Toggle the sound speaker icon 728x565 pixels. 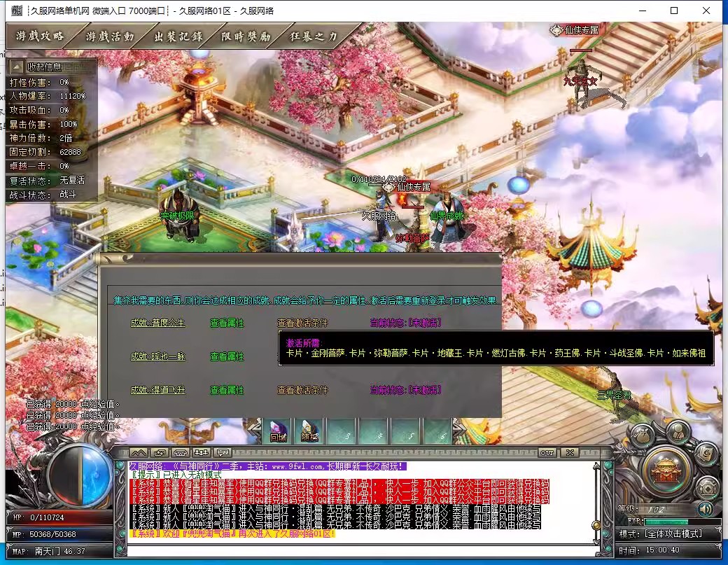[706, 510]
